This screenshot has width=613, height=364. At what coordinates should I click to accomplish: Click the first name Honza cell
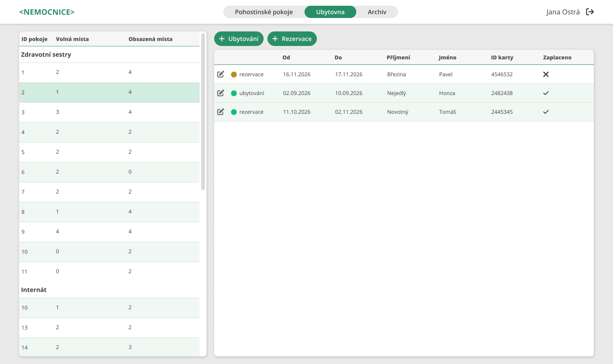point(447,93)
